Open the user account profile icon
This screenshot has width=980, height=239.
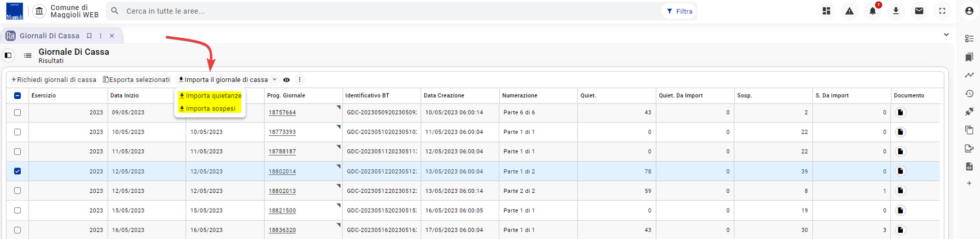point(969,11)
